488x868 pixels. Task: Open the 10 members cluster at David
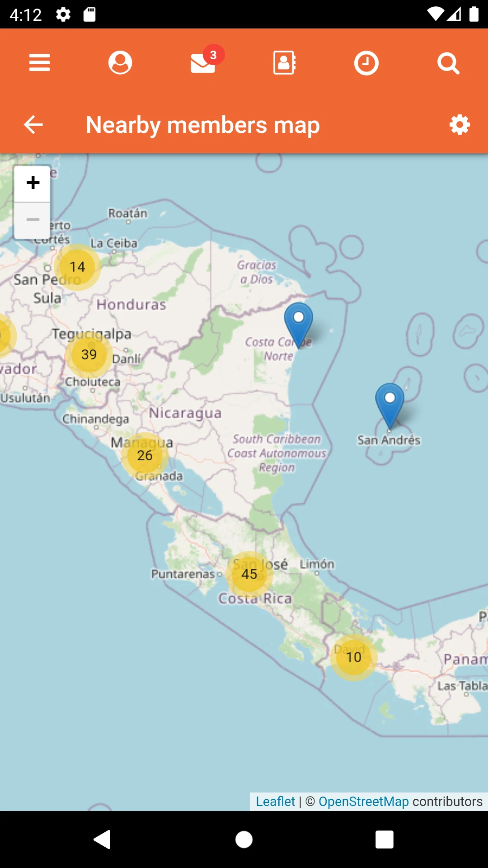(x=354, y=657)
